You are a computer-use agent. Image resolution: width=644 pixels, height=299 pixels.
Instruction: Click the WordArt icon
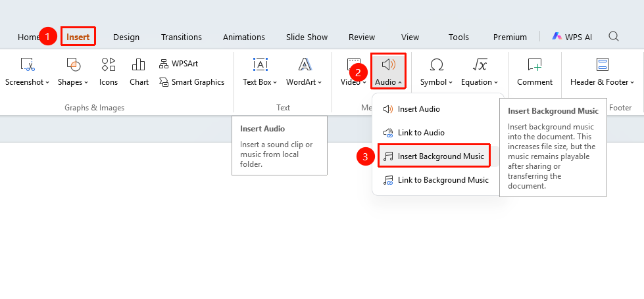[305, 64]
